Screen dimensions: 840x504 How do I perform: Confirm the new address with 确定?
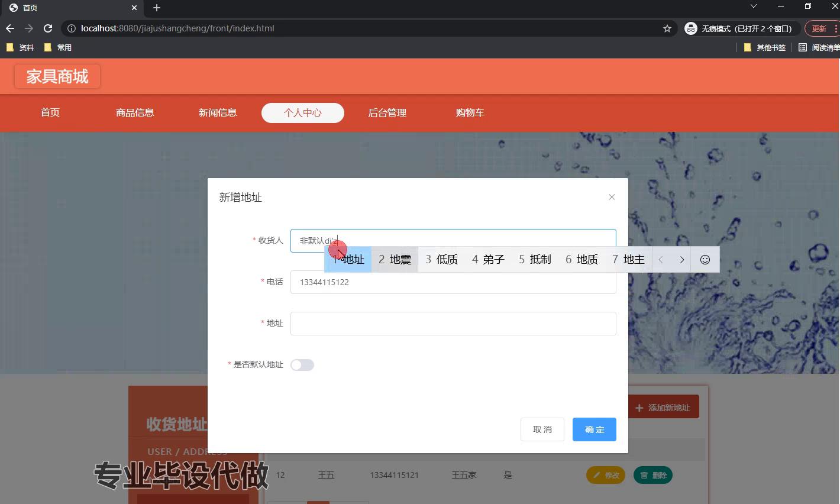click(x=594, y=429)
